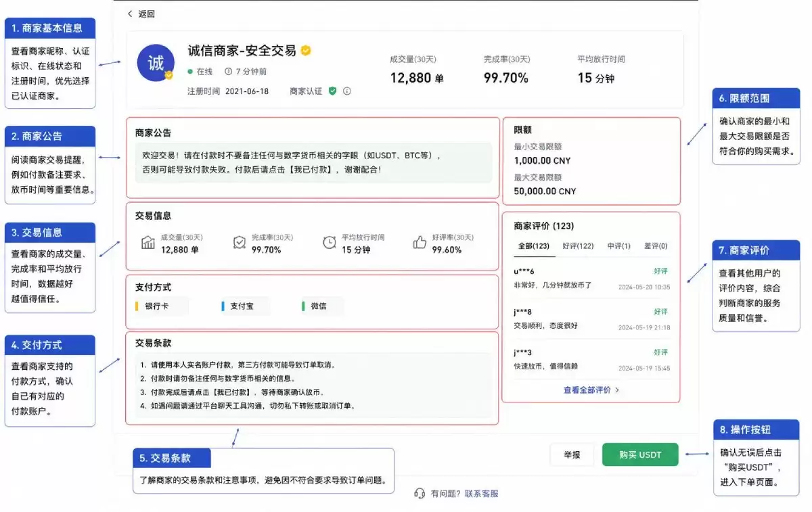812x512 pixels.
Task: Click the headset icon beside 有问题
Action: click(420, 494)
